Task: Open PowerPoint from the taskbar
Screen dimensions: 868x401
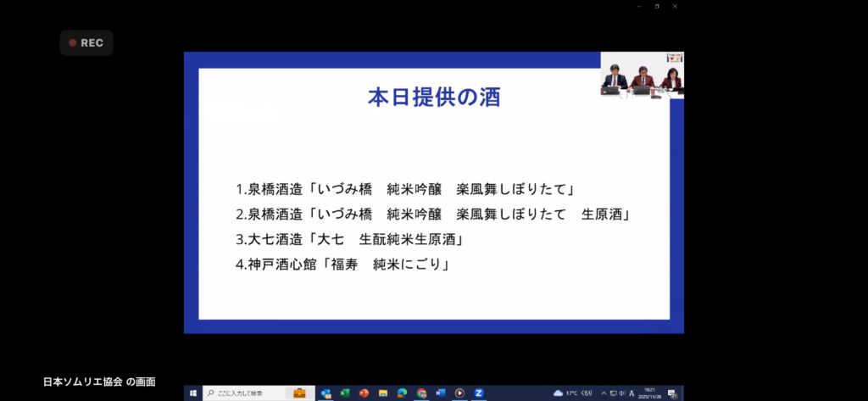Action: coord(364,393)
